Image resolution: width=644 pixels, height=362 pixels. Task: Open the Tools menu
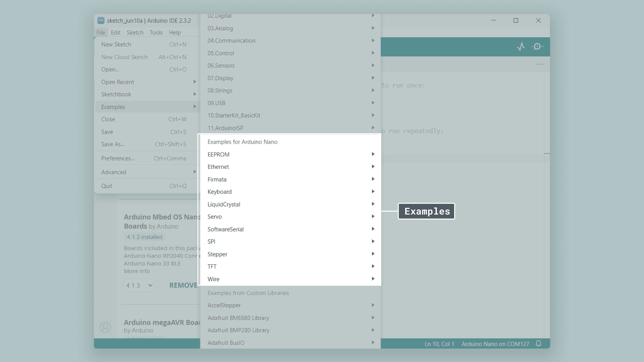point(156,33)
